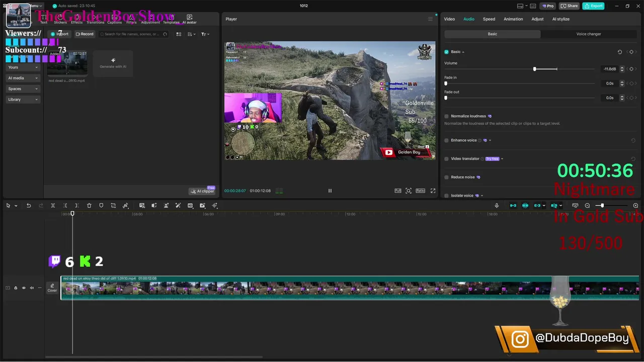Open select tool mode dropdown arrow
This screenshot has width=644, height=362.
pos(16,206)
